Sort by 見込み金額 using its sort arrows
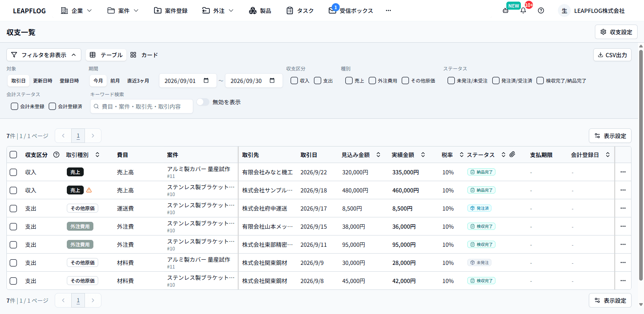Image resolution: width=644 pixels, height=314 pixels. 378,155
